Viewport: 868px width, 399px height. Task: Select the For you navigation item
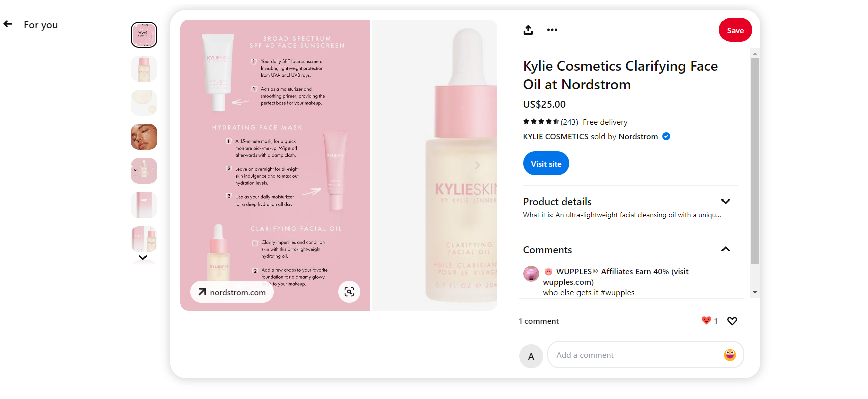click(x=41, y=24)
